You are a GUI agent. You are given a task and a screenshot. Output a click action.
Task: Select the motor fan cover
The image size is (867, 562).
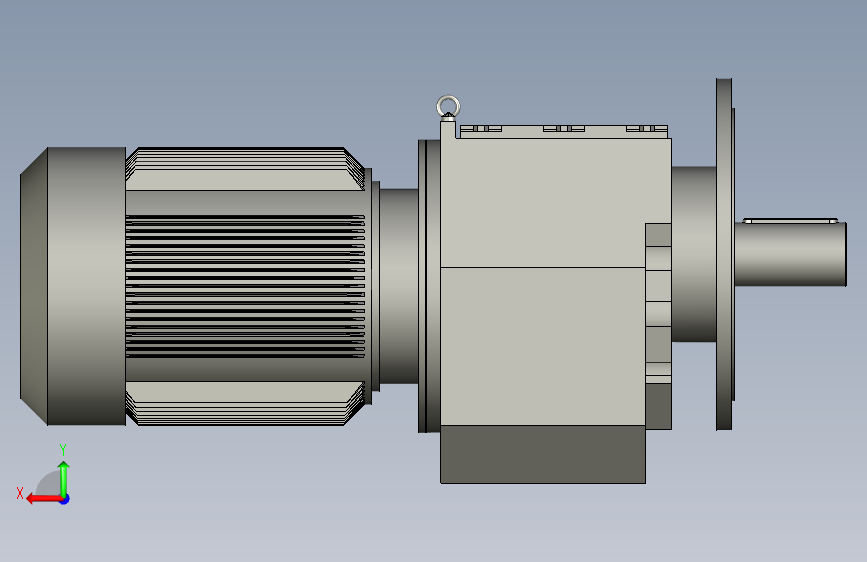[73, 286]
